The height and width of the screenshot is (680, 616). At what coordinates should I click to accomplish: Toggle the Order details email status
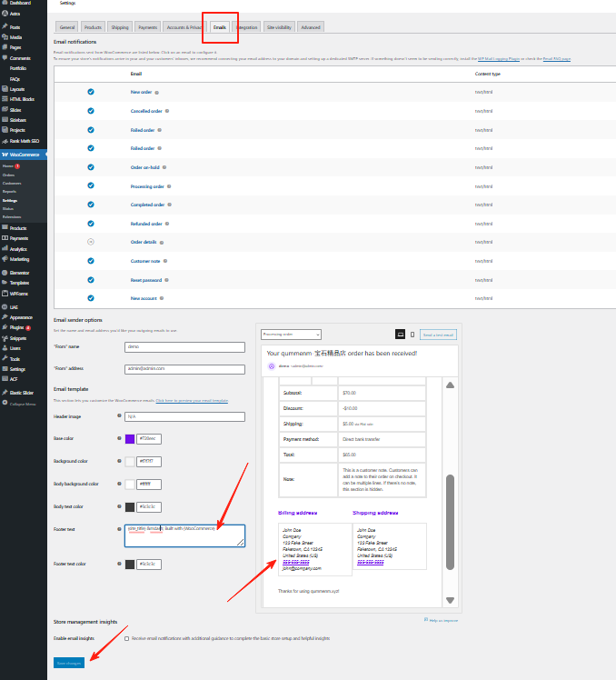91,242
